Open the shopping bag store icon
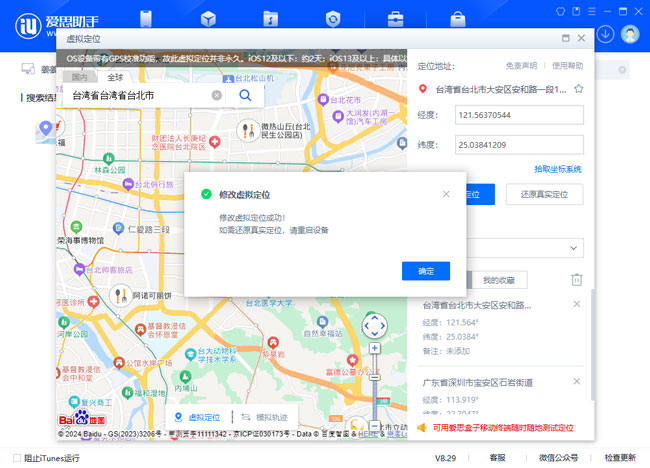Image resolution: width=650 pixels, height=468 pixels. click(458, 19)
